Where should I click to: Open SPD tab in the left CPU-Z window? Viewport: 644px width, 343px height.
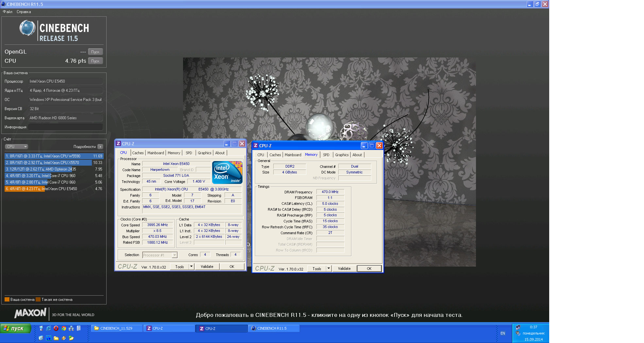pos(189,153)
